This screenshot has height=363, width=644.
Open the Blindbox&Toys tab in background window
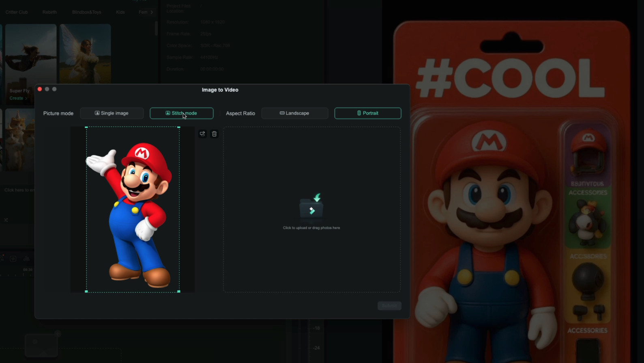[x=87, y=12]
